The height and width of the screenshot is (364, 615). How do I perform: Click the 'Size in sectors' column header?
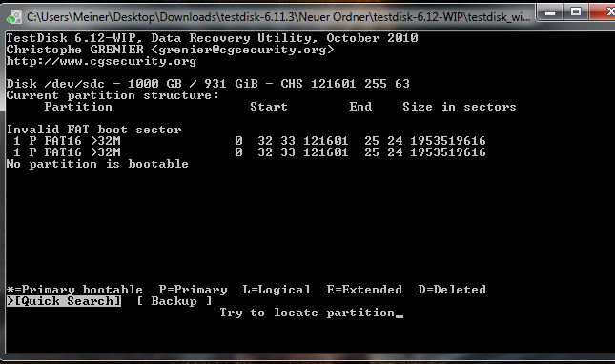click(460, 107)
